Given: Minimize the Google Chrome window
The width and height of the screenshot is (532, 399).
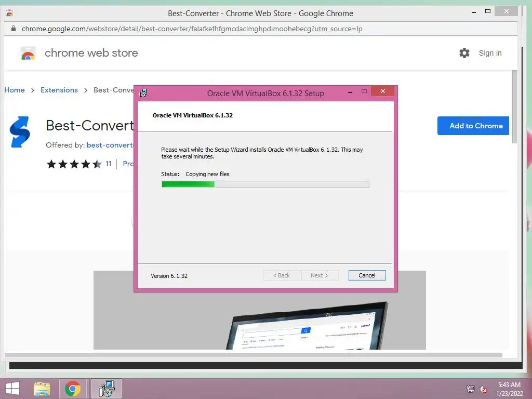Looking at the screenshot, I should pos(474,12).
